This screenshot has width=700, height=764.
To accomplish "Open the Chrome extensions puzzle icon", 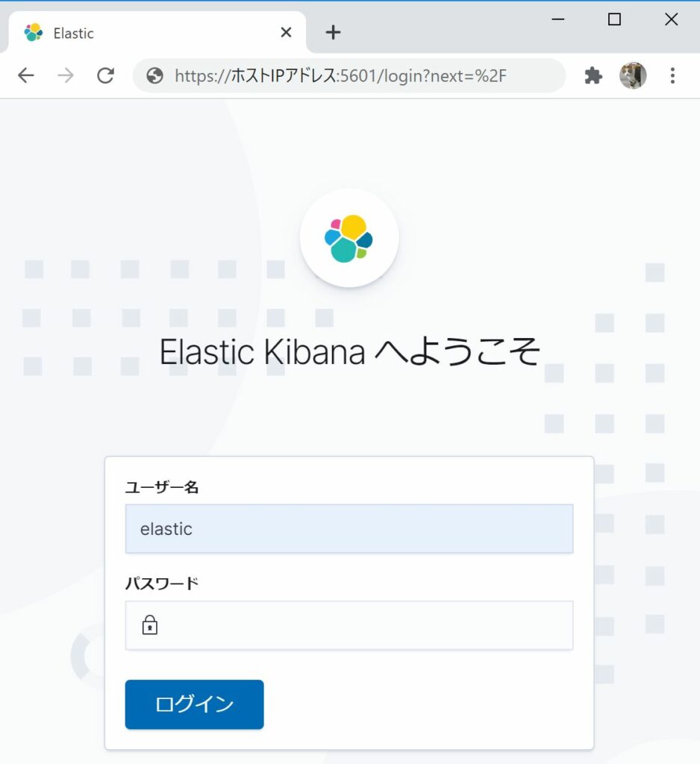I will click(x=593, y=75).
